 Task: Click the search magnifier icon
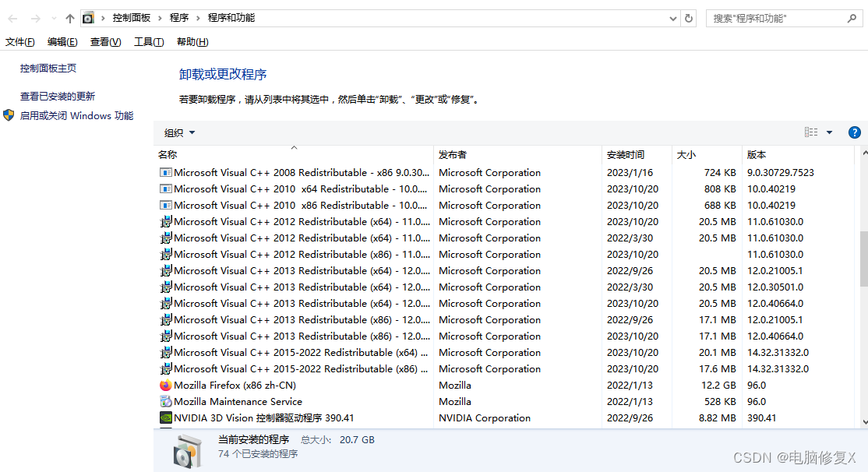tap(852, 18)
